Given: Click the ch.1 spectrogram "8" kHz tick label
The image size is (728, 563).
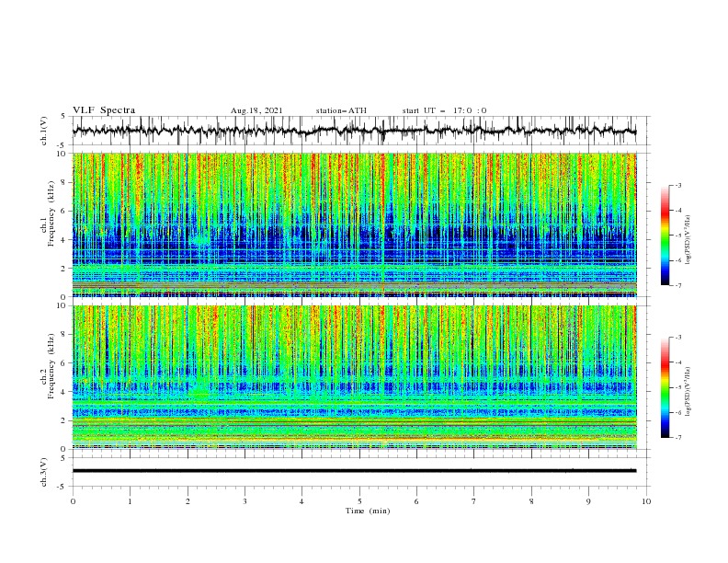Looking at the screenshot, I should pyautogui.click(x=64, y=182).
